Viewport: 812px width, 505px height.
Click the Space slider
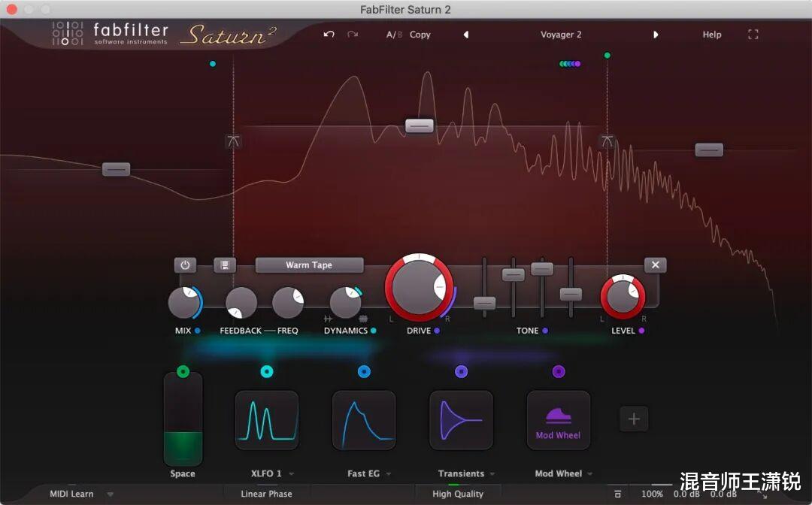183,419
